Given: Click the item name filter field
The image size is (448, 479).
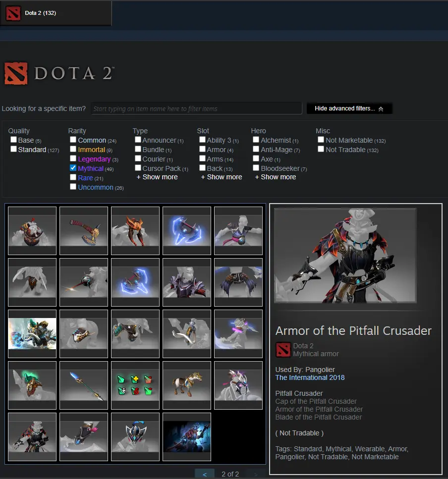Looking at the screenshot, I should [x=196, y=108].
